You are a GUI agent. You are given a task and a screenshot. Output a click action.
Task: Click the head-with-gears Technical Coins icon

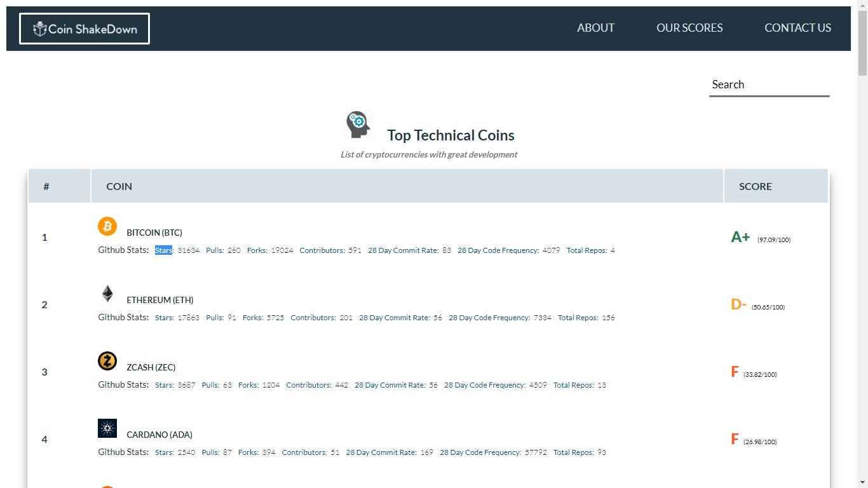point(358,125)
